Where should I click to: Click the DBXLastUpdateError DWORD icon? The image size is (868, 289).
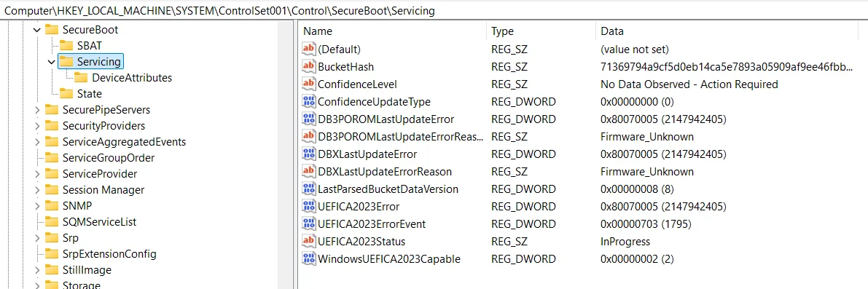(308, 154)
